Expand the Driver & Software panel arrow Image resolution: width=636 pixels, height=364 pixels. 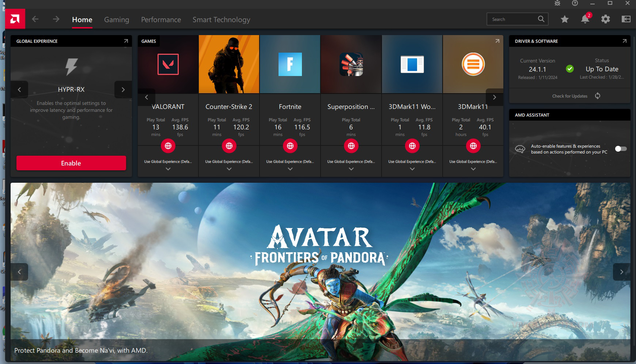[x=624, y=41]
